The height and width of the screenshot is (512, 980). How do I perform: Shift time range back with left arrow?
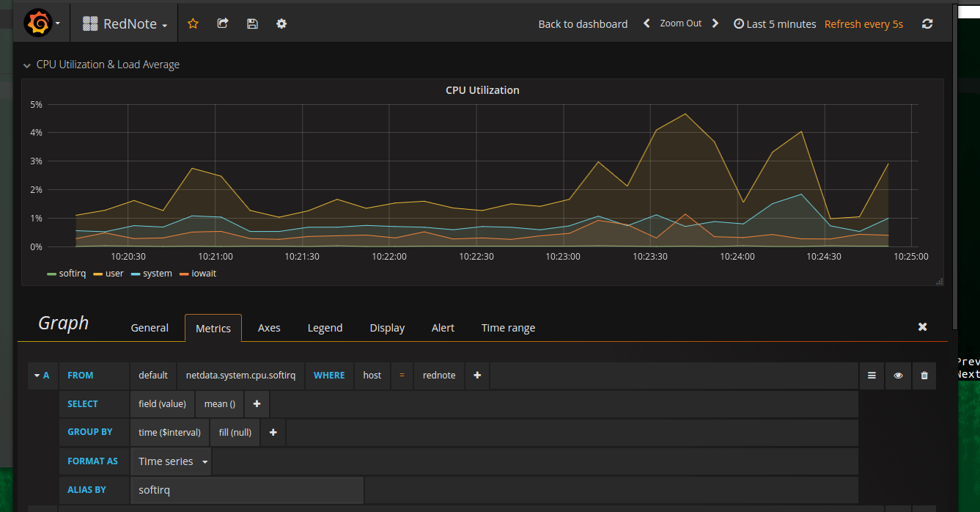646,23
